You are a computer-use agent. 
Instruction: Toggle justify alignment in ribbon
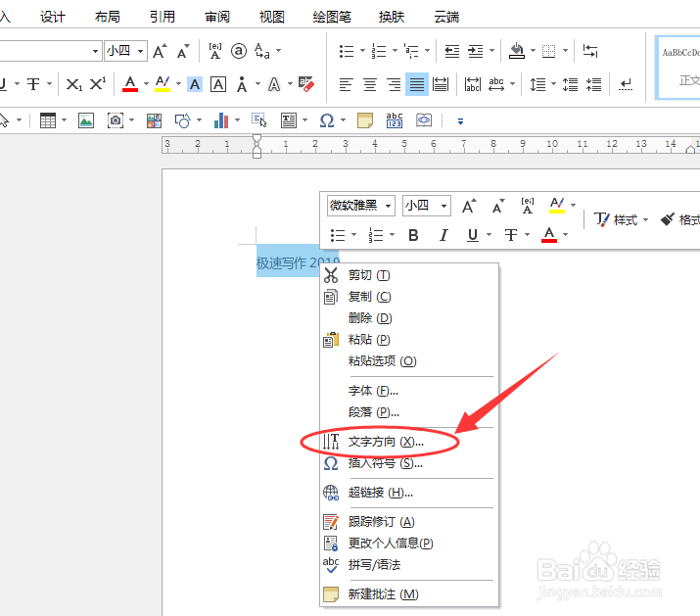tap(417, 84)
